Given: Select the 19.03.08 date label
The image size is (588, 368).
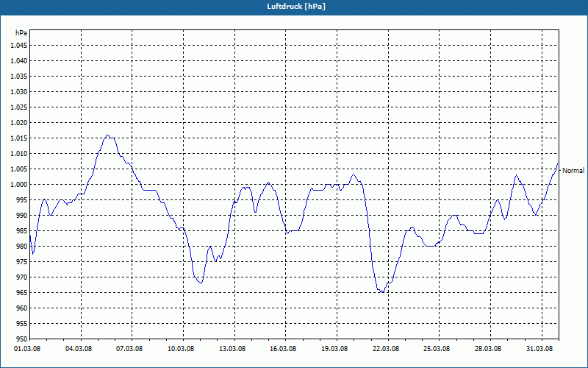Looking at the screenshot, I should [334, 348].
